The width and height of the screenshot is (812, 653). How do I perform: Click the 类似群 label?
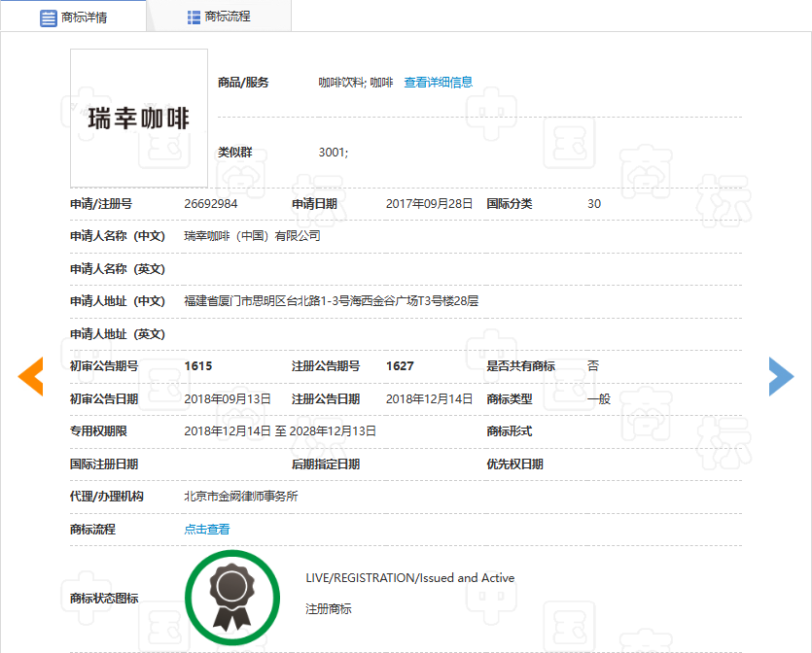pyautogui.click(x=234, y=153)
